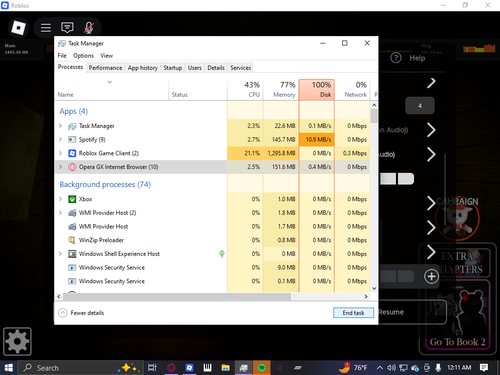The height and width of the screenshot is (375, 500).
Task: Click the End task button
Action: tap(353, 313)
